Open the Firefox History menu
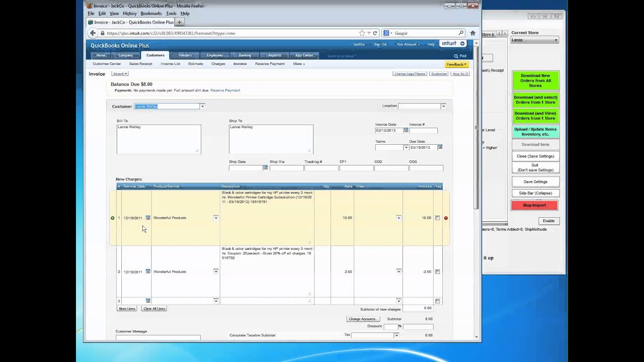The height and width of the screenshot is (362, 644). tap(129, 14)
